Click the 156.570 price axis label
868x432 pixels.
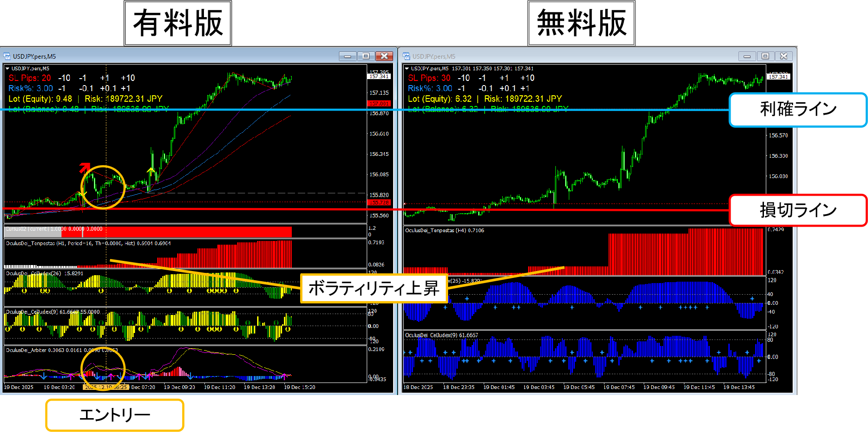[x=778, y=136]
